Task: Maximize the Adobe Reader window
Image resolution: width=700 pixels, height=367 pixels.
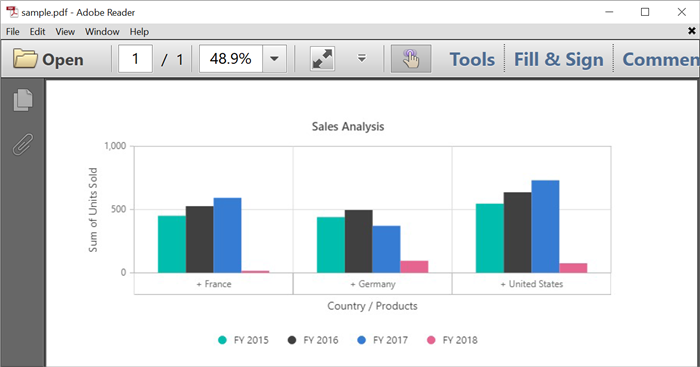Action: coord(645,12)
